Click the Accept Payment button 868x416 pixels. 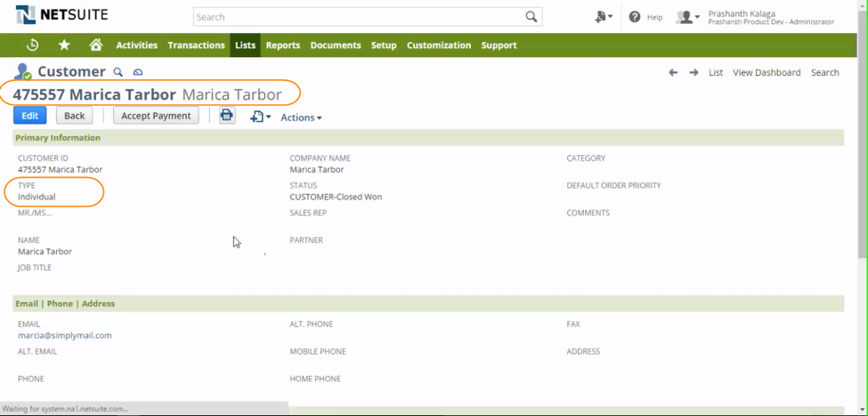(156, 115)
